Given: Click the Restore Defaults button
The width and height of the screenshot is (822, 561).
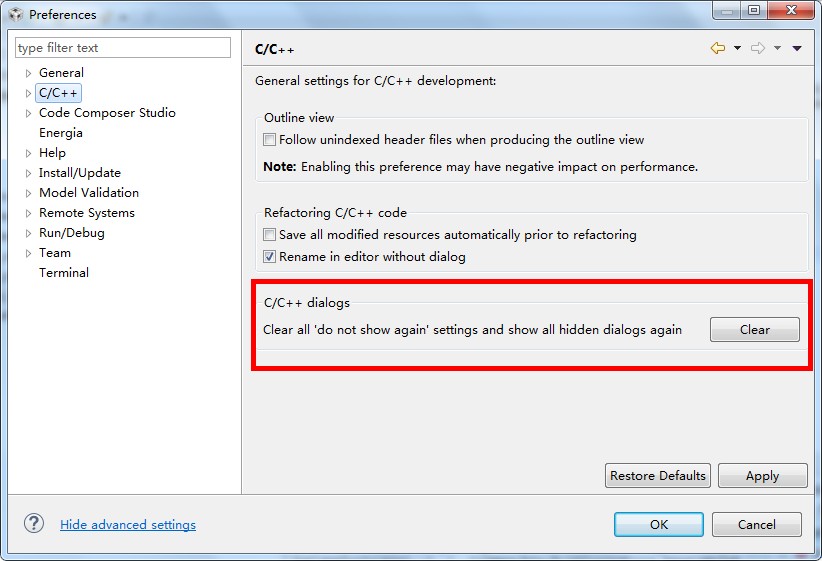Looking at the screenshot, I should click(658, 476).
